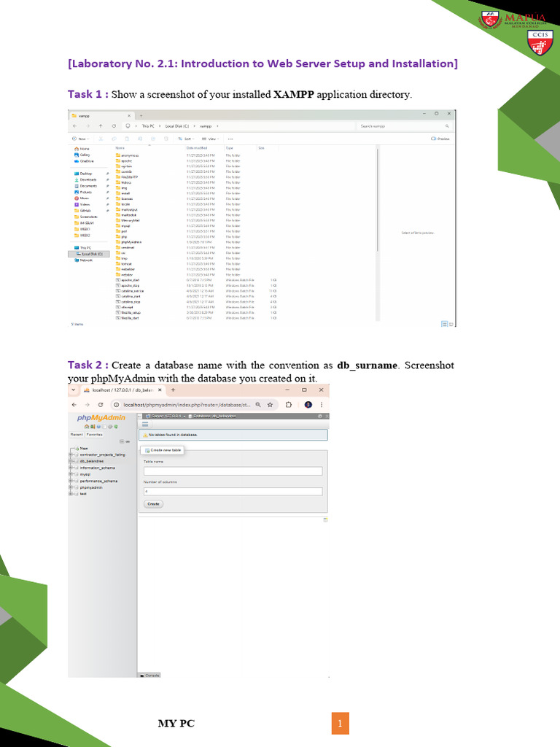Open the New dropdown in File Explorer
This screenshot has width=560, height=747.
click(80, 139)
